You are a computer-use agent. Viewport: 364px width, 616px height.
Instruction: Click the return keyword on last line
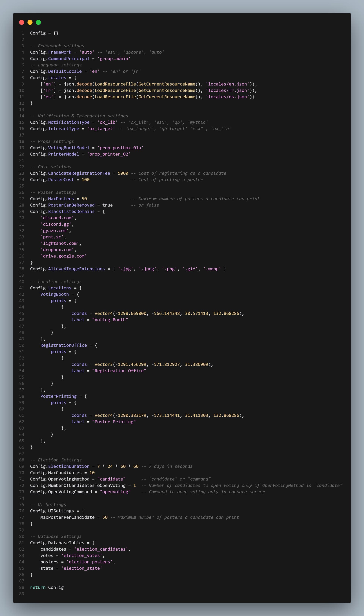(38, 588)
